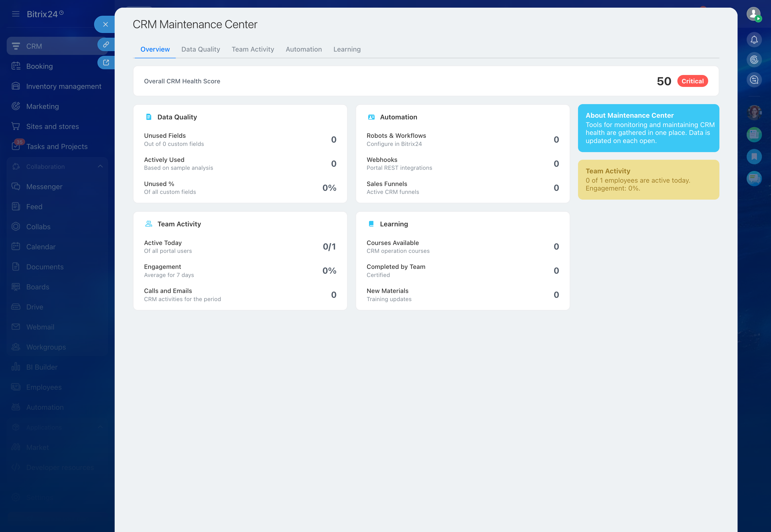Open panel in new window icon
The image size is (771, 532).
(x=106, y=63)
